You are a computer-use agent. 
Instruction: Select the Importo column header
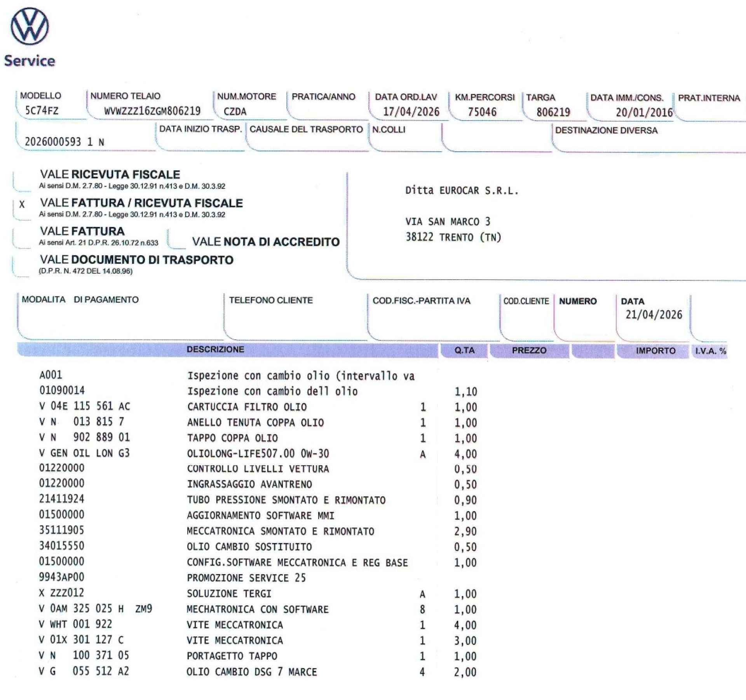click(655, 351)
